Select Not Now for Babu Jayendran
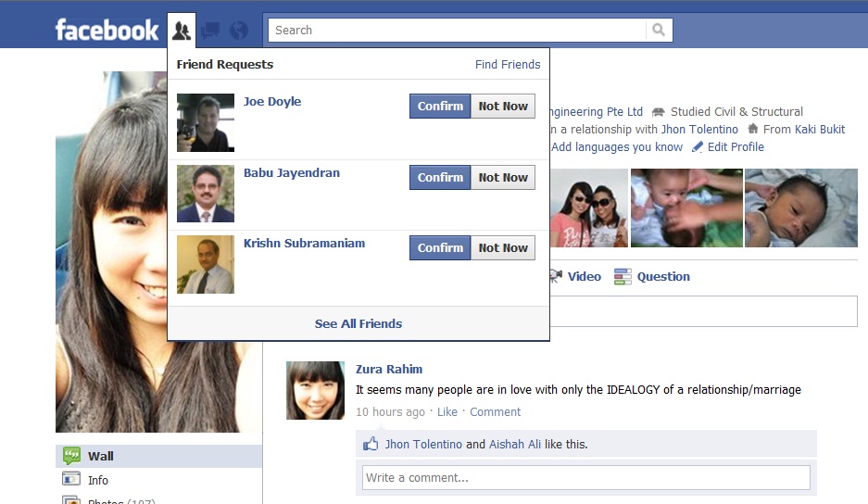The image size is (868, 504). 503,177
